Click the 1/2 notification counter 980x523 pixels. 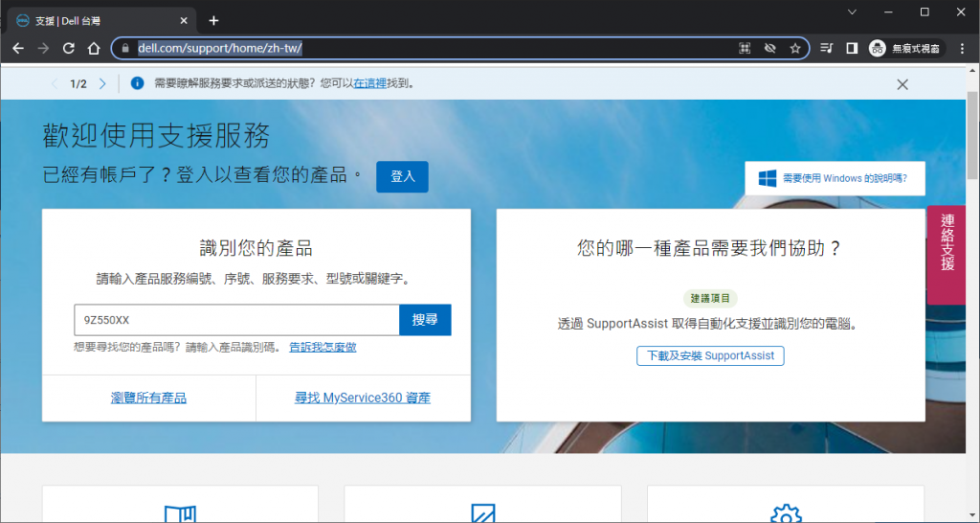point(78,84)
